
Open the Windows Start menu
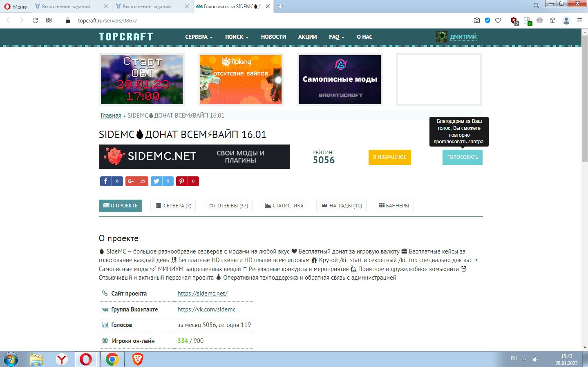11,359
